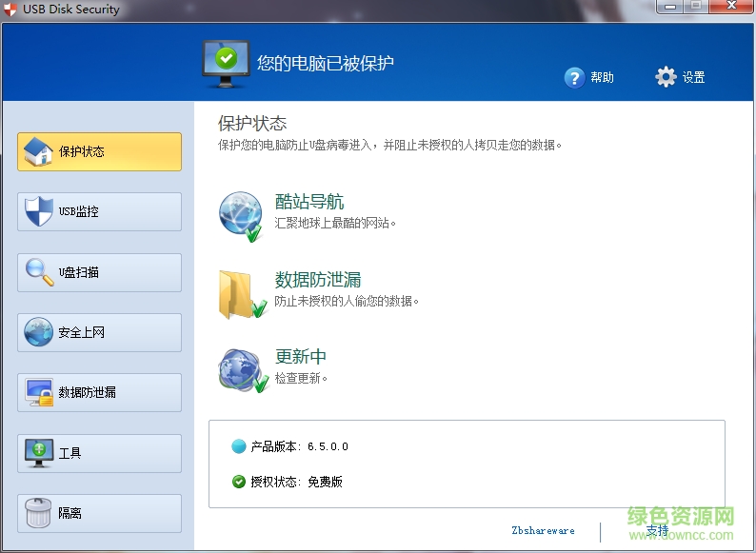Open the 帮助 help label
The image size is (756, 553).
[602, 77]
